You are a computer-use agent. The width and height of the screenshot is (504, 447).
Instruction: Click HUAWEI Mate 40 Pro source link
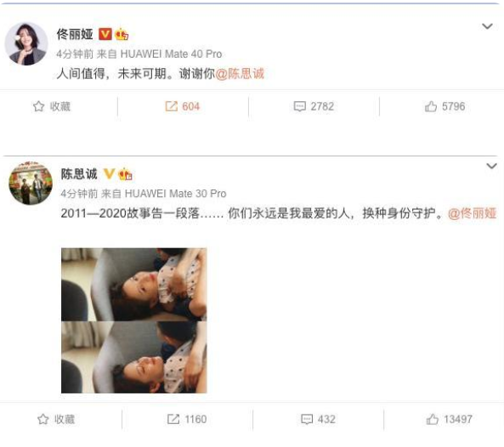pyautogui.click(x=171, y=54)
